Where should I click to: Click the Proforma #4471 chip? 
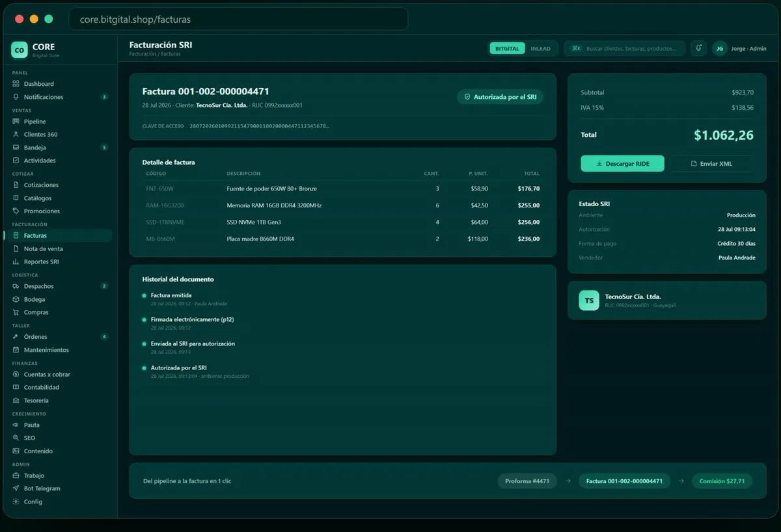527,481
